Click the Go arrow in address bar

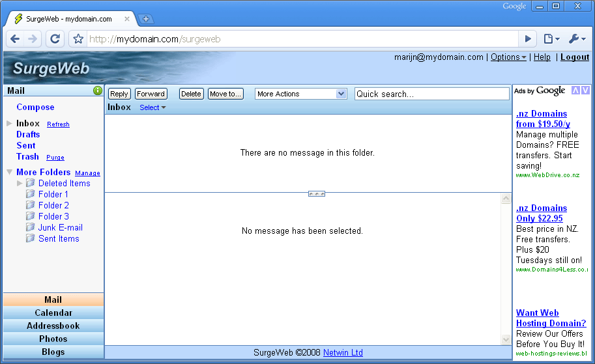(529, 39)
